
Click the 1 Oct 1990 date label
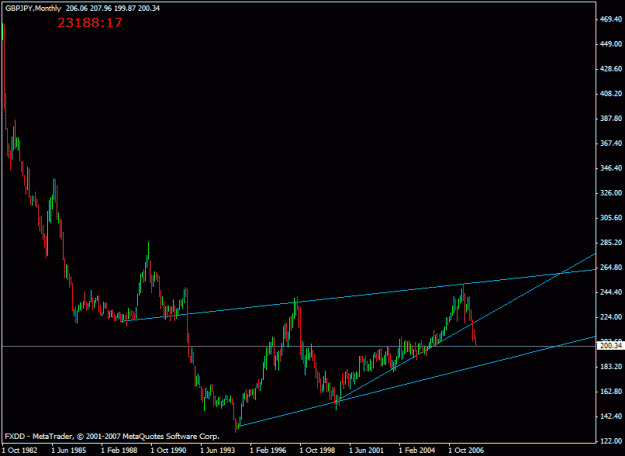pos(168,450)
